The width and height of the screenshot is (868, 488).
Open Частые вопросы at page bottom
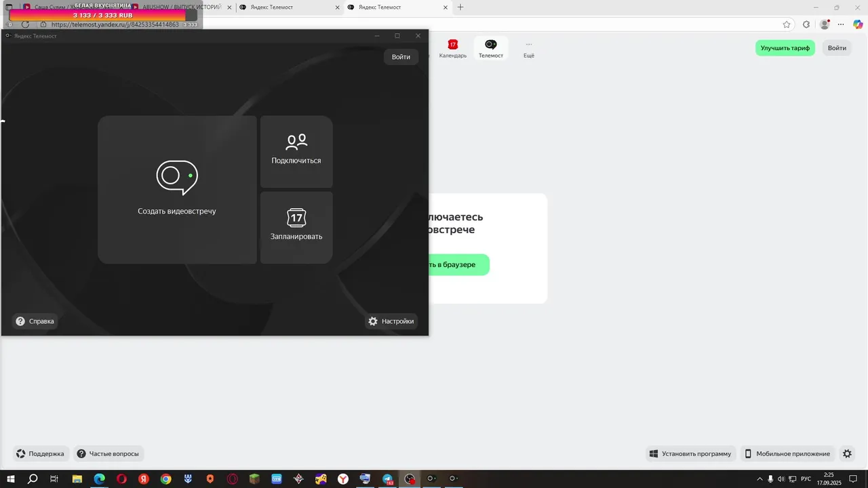[108, 454]
